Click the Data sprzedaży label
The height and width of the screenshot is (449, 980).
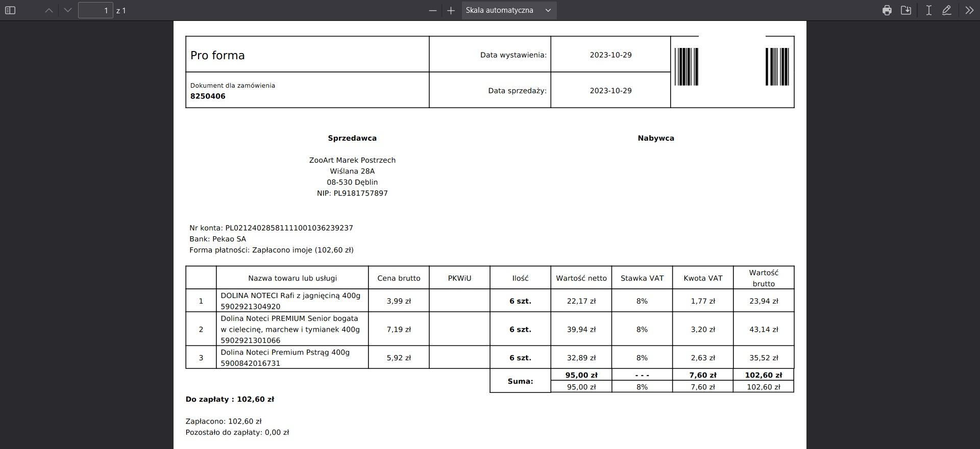click(x=517, y=90)
